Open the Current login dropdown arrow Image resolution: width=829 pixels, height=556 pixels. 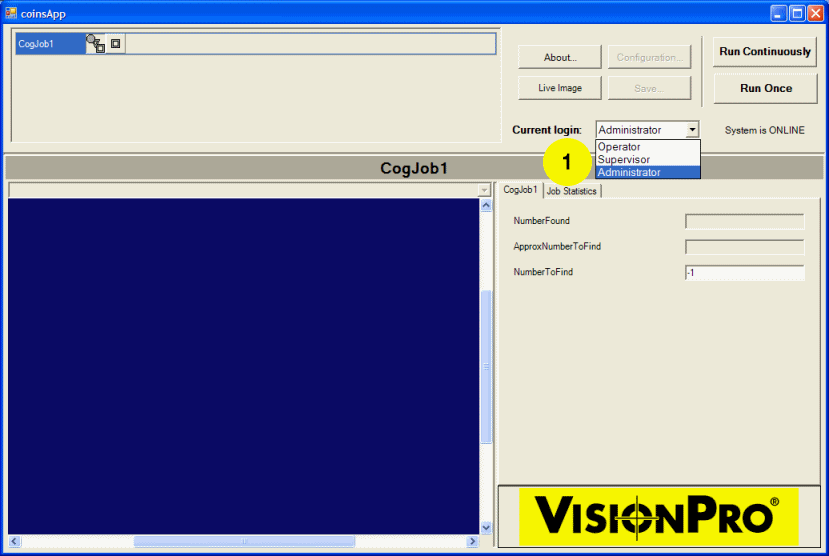pyautogui.click(x=692, y=130)
